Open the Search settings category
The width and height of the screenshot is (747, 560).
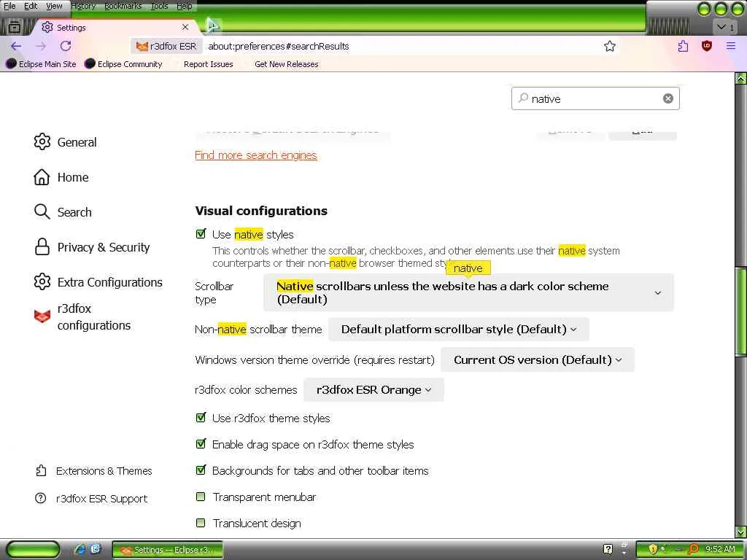tap(63, 212)
